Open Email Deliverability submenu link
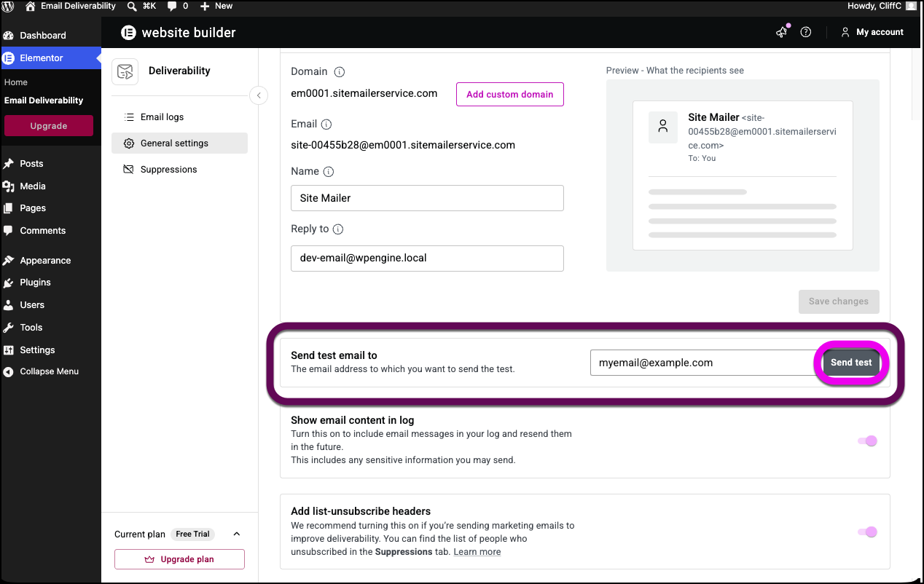This screenshot has height=584, width=924. pos(44,100)
